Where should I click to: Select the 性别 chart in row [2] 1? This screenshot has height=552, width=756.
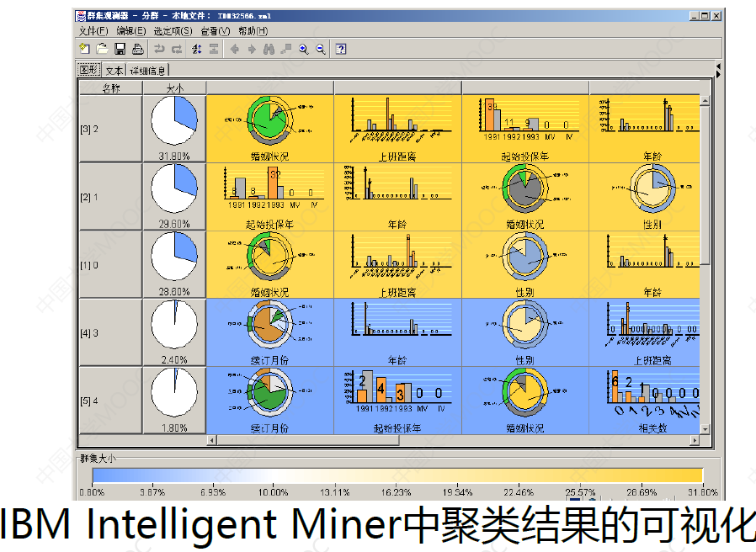point(645,197)
